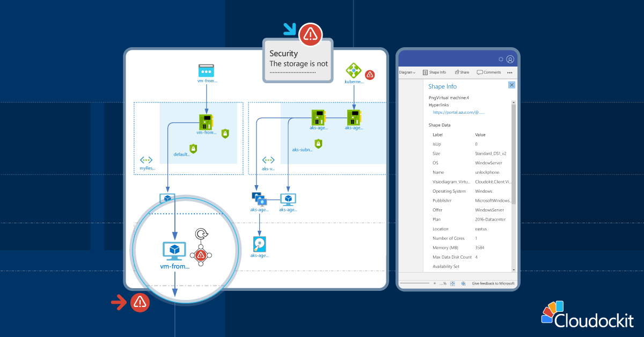This screenshot has height=337, width=644.
Task: Click the 'Max Data Disk Count' label
Action: [451, 257]
